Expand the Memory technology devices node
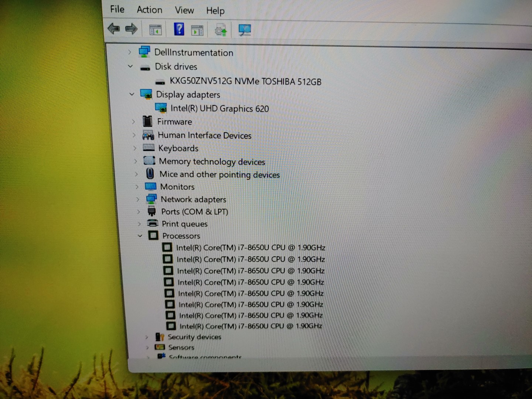 (136, 161)
